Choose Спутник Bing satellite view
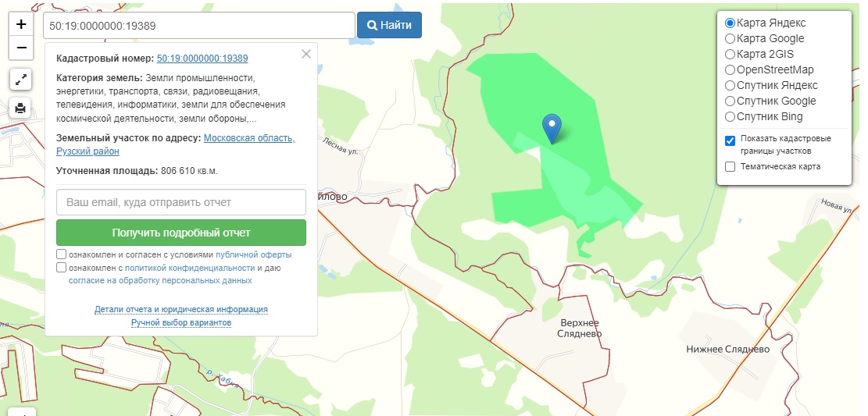The height and width of the screenshot is (416, 868). point(730,116)
